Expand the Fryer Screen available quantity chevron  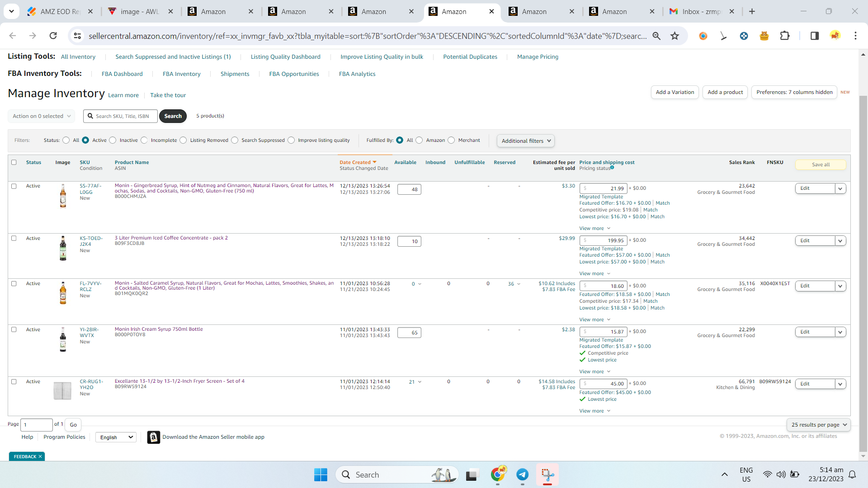pos(420,382)
